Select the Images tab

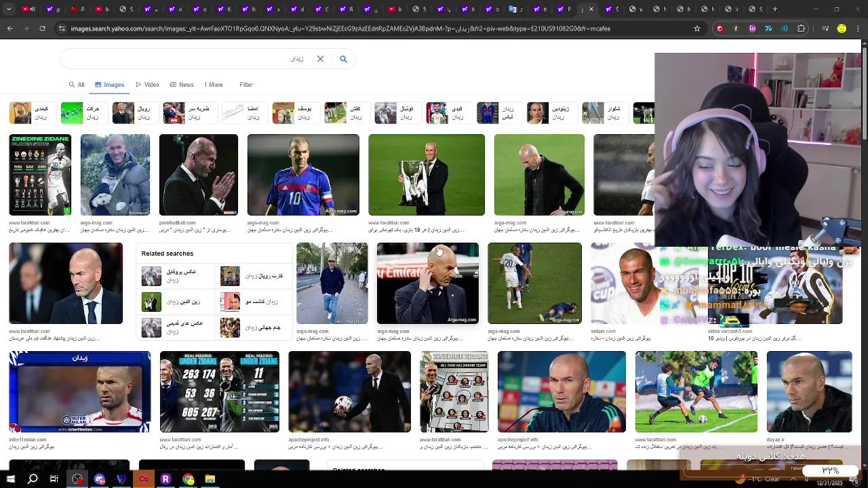[109, 85]
